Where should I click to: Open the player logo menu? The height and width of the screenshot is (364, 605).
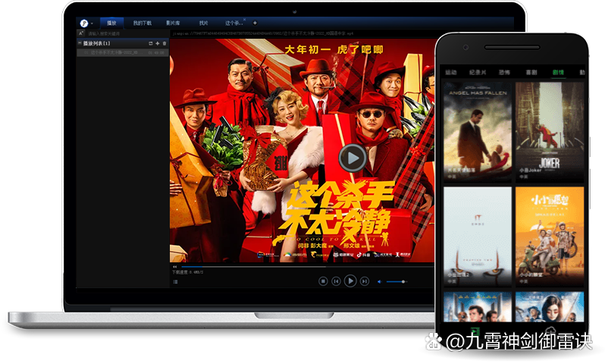click(83, 24)
